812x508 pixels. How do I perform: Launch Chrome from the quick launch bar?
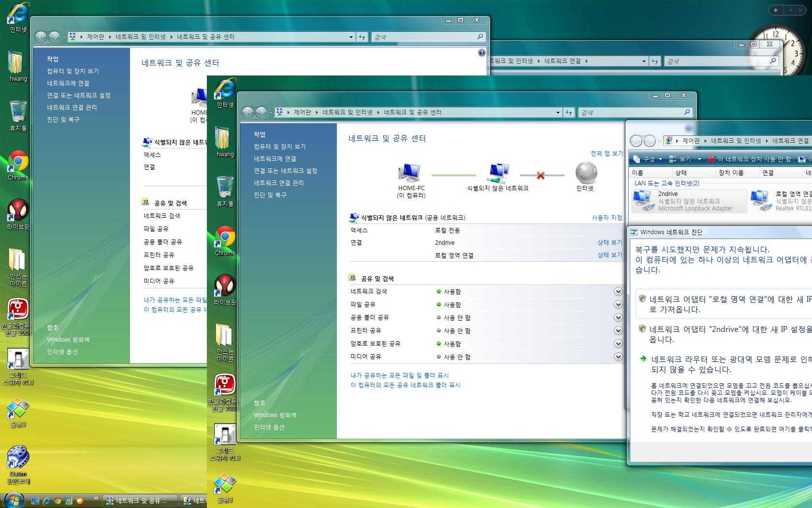[58, 501]
